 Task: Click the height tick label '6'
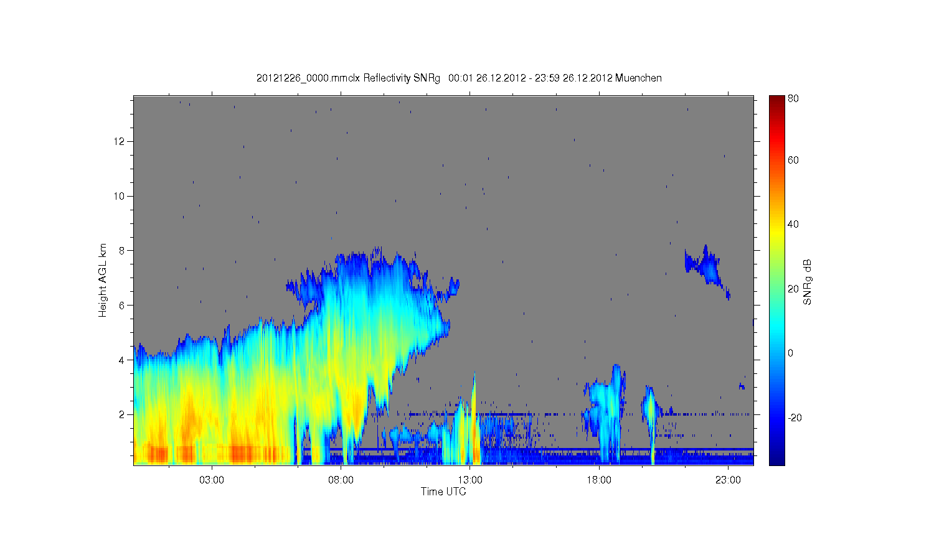123,305
